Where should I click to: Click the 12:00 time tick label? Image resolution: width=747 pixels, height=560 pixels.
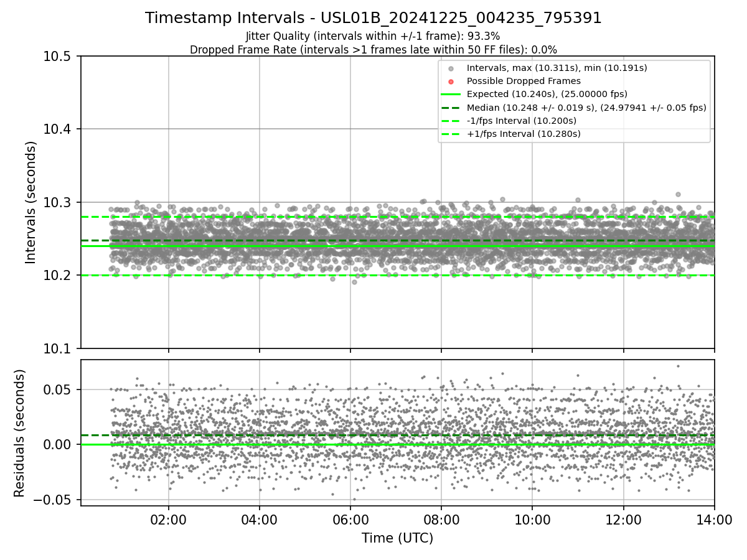623,519
